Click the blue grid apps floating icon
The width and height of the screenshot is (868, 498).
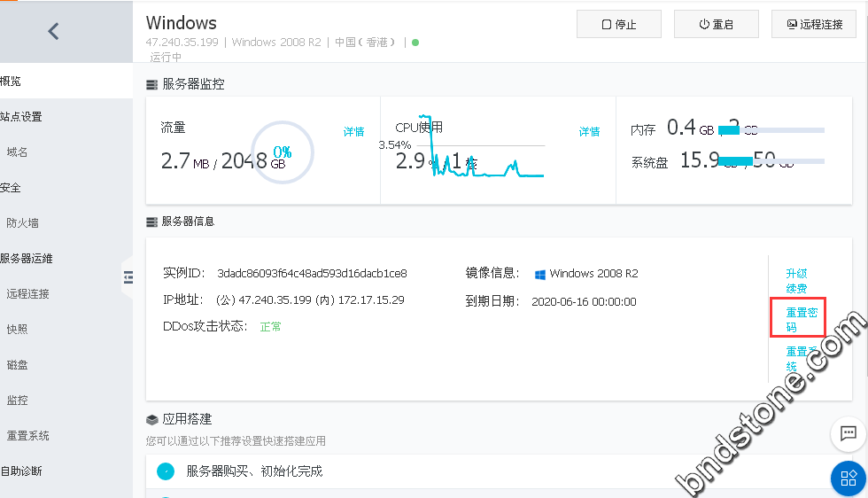point(848,479)
